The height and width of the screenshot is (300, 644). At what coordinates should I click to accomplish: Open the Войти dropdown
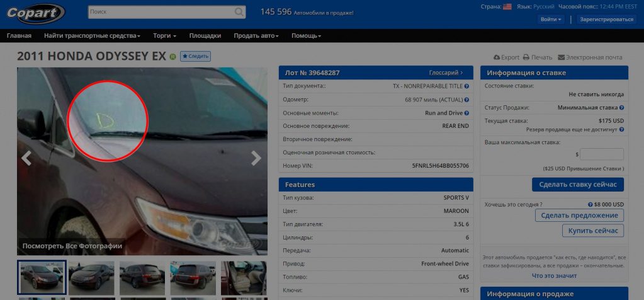(551, 20)
